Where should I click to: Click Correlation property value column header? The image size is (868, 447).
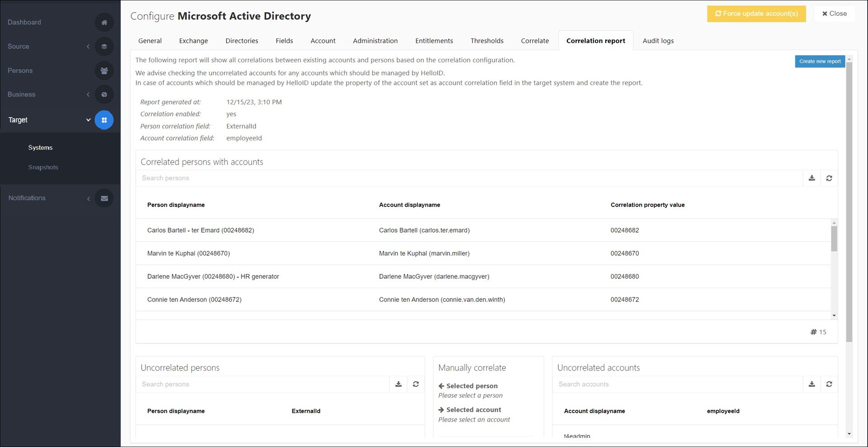point(647,205)
